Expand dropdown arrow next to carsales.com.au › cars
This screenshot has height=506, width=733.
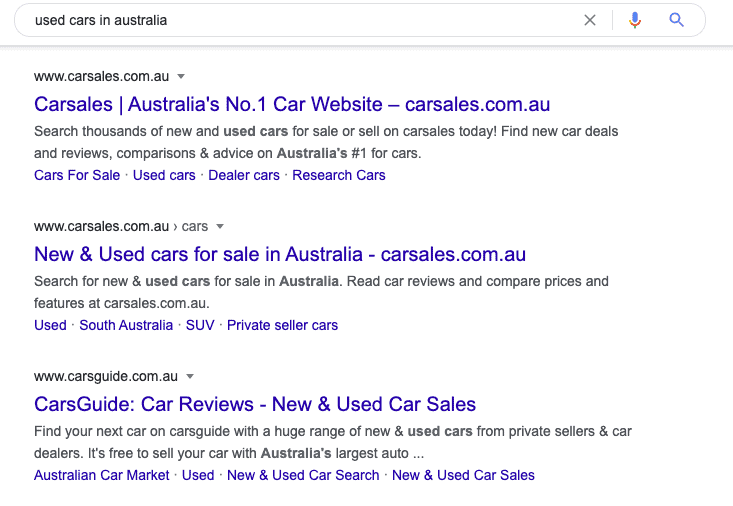tap(220, 227)
